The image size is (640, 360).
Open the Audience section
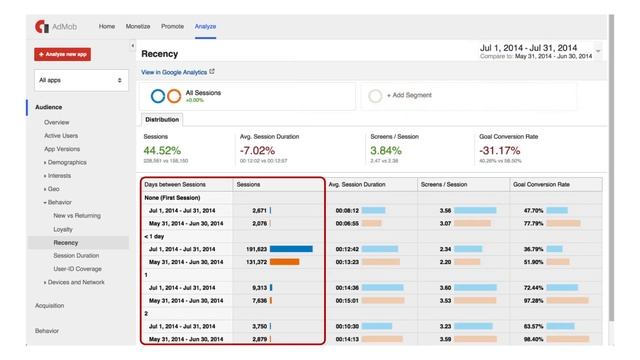coord(49,107)
